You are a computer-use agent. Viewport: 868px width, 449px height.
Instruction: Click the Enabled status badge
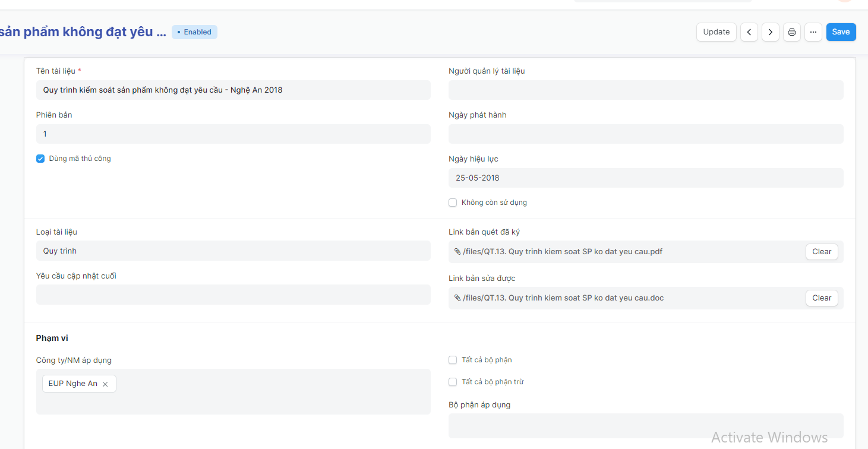click(x=194, y=32)
